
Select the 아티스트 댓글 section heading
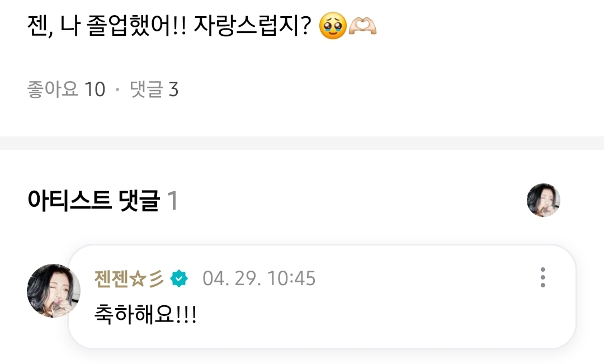click(x=93, y=200)
